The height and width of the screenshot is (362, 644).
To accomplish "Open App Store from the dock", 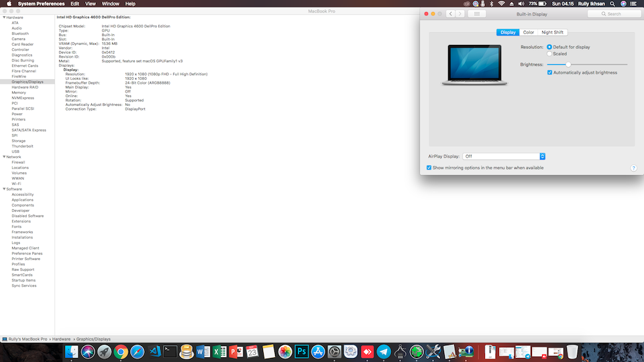I will coord(318,352).
